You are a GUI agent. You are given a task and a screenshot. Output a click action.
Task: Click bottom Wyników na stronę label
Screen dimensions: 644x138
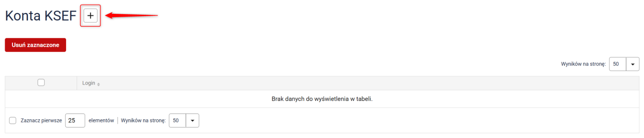tap(143, 121)
